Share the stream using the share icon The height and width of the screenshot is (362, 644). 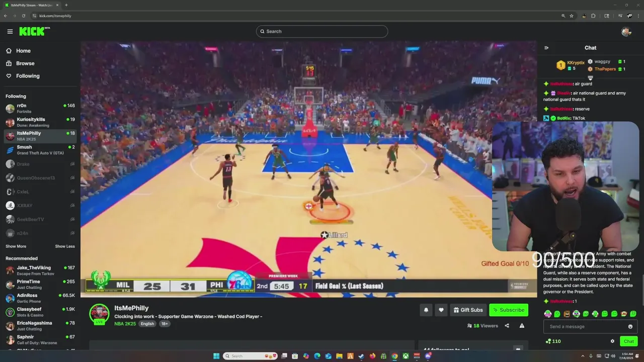coord(507,326)
